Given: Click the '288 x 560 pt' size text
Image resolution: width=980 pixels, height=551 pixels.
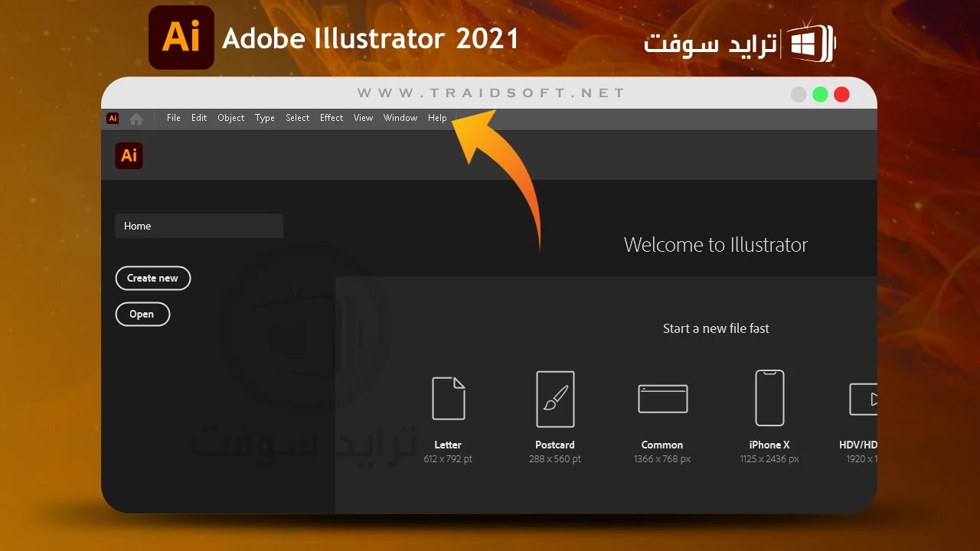Looking at the screenshot, I should [x=555, y=459].
